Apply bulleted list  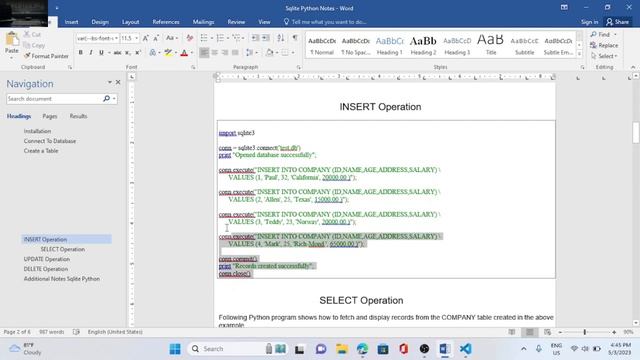pyautogui.click(x=204, y=38)
